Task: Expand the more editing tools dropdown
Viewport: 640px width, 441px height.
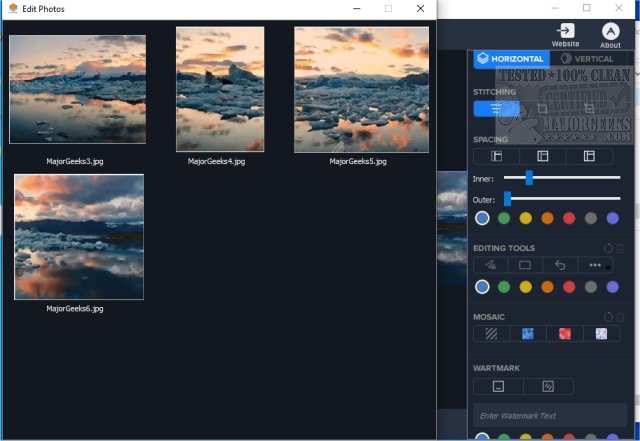Action: (596, 265)
